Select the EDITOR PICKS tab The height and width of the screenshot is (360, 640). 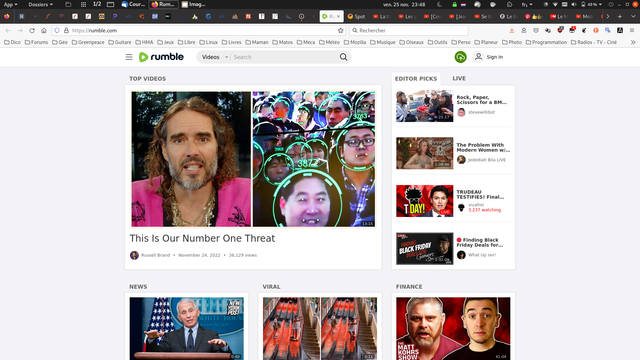tap(416, 79)
